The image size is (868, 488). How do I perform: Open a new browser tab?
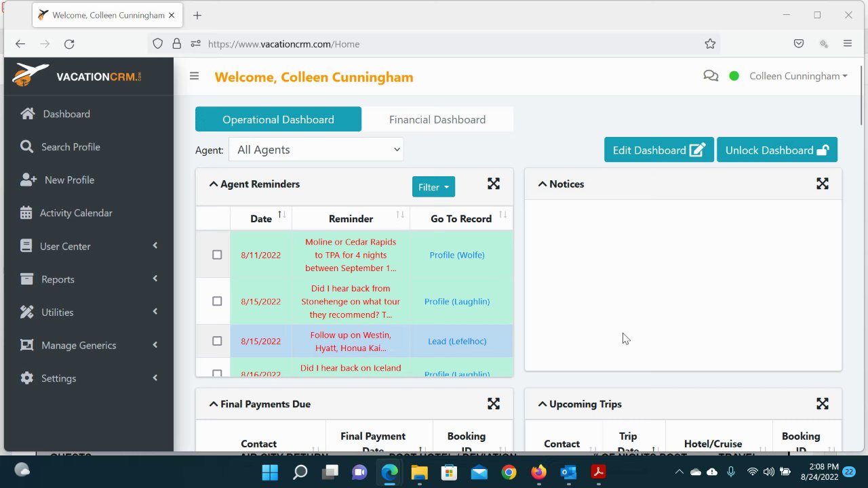[197, 15]
